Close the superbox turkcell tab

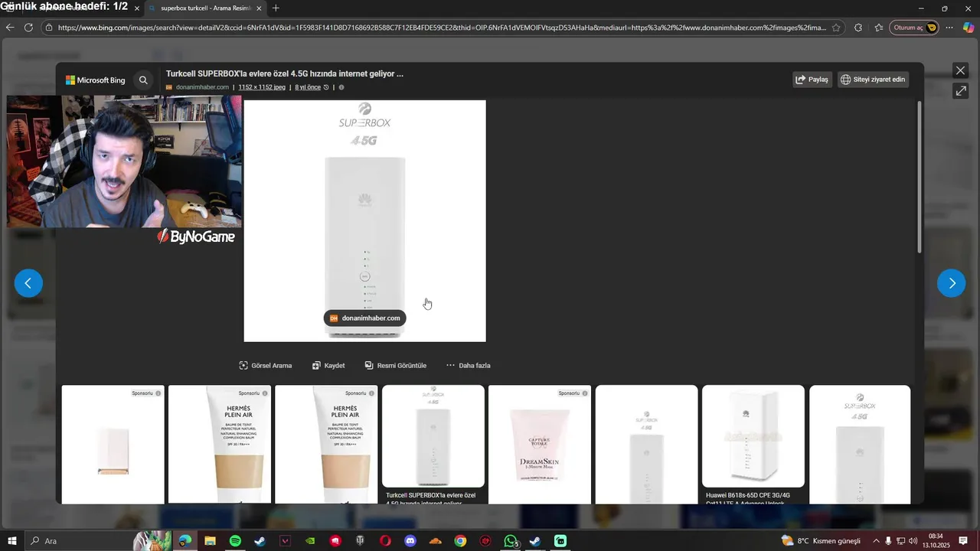pyautogui.click(x=260, y=8)
